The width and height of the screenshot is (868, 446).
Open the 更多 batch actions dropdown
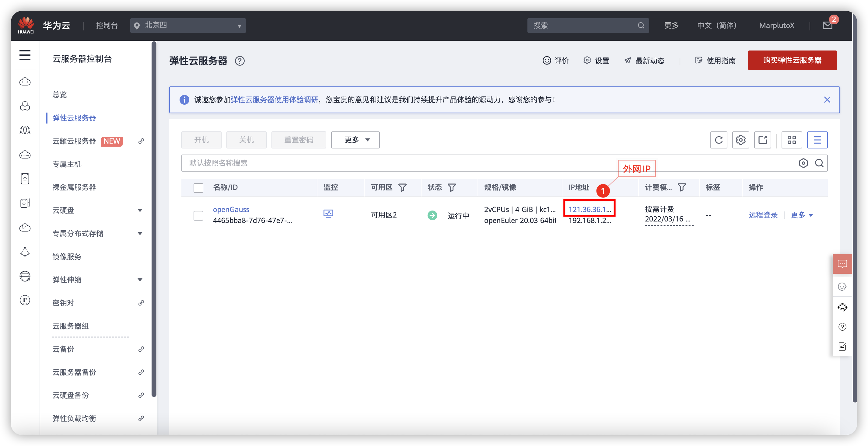click(355, 140)
